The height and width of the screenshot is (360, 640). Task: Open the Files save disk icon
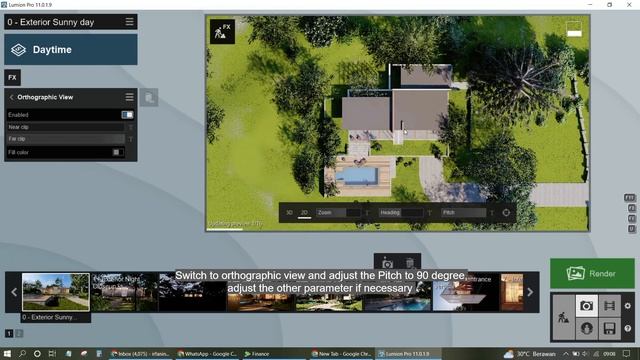pyautogui.click(x=609, y=328)
